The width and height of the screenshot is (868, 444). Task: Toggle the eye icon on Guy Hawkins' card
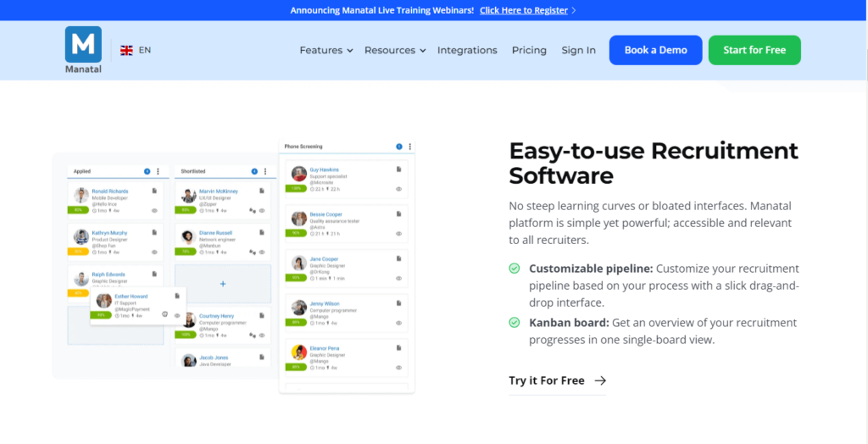(398, 189)
